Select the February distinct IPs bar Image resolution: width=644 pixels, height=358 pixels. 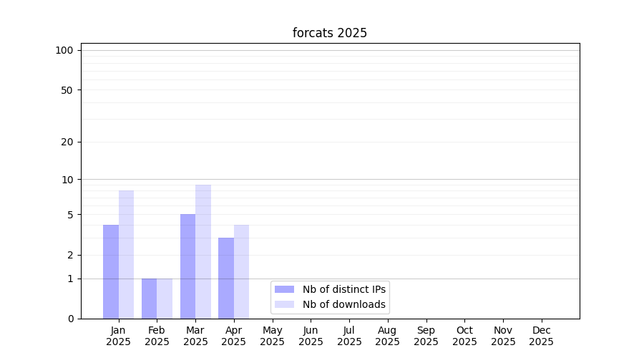coord(149,299)
